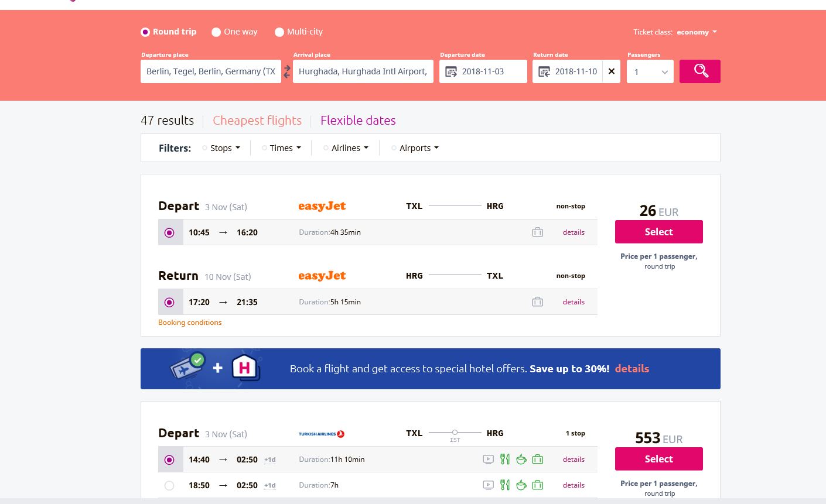Switch to the Cheapest flights tab

[257, 121]
